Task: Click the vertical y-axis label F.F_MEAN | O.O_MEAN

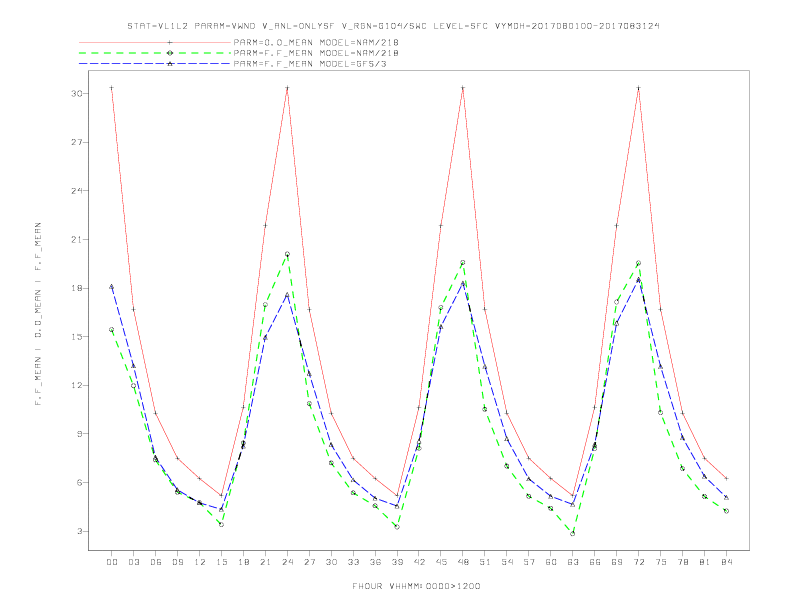Action: pos(38,314)
